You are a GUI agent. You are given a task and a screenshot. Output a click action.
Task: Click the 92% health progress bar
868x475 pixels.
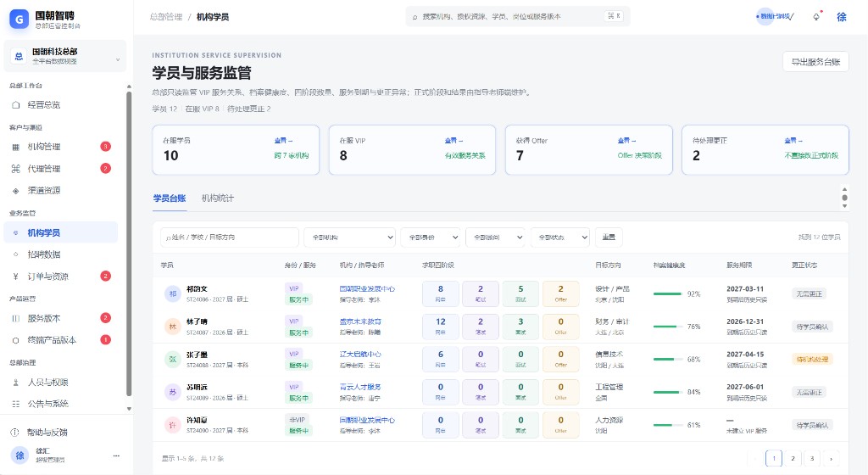668,294
